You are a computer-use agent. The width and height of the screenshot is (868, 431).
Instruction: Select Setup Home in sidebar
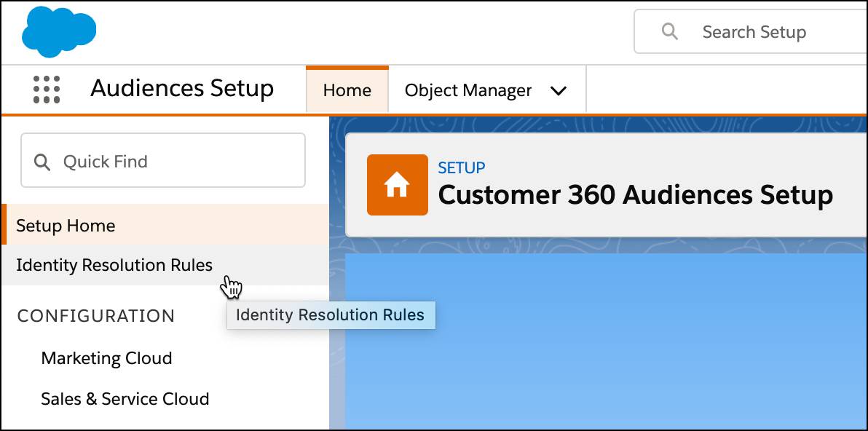pos(165,225)
